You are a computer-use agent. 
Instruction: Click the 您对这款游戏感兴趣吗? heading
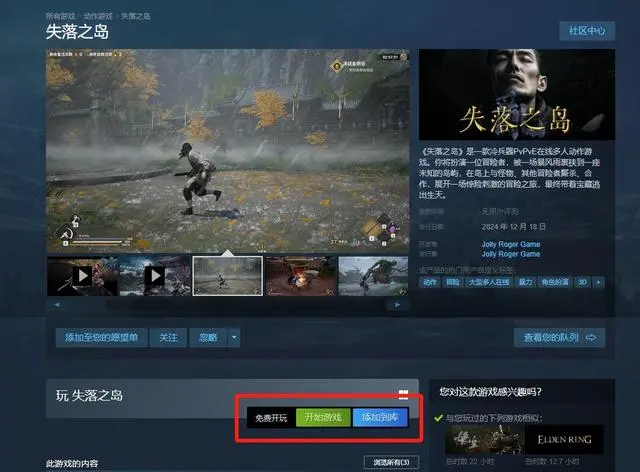pyautogui.click(x=490, y=392)
